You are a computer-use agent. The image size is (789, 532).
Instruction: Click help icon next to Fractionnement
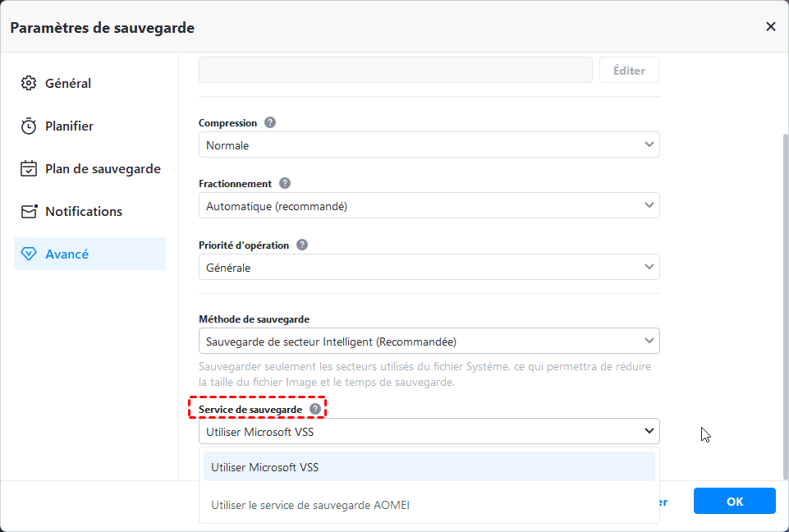285,183
